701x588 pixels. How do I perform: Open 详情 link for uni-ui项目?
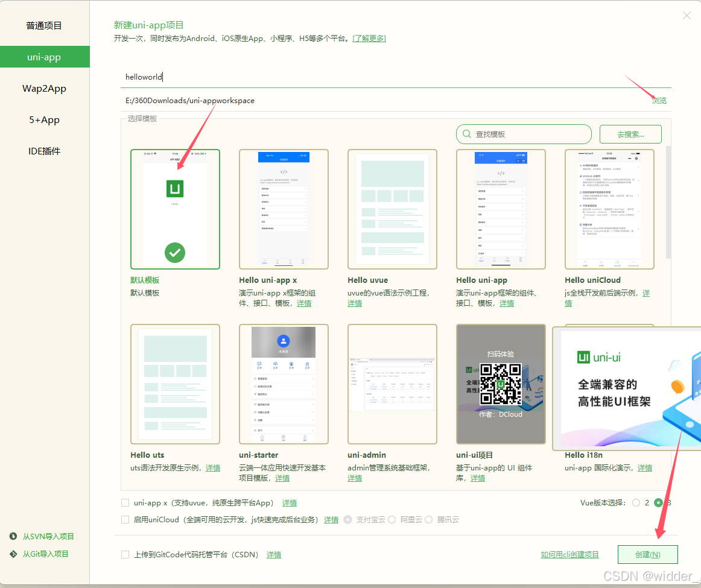point(478,478)
